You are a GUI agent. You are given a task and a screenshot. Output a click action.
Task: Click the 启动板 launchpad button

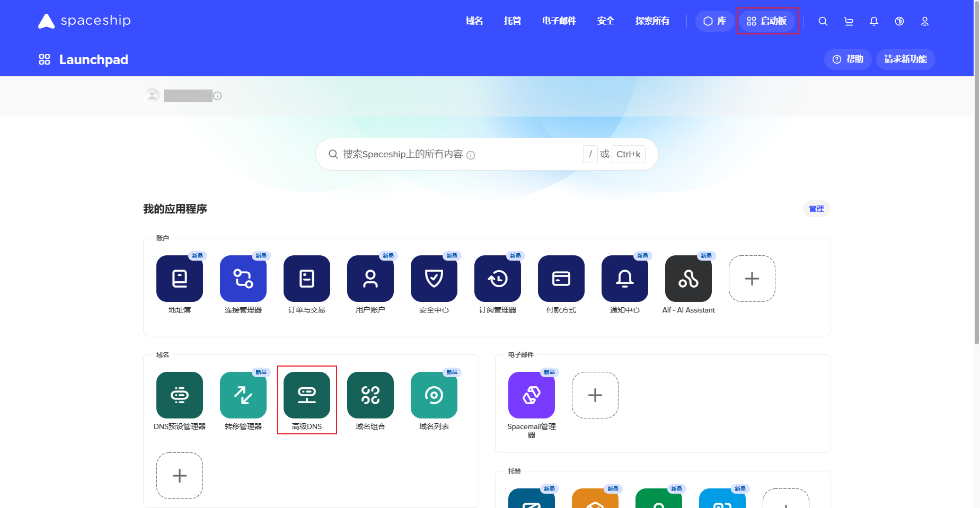click(x=767, y=21)
